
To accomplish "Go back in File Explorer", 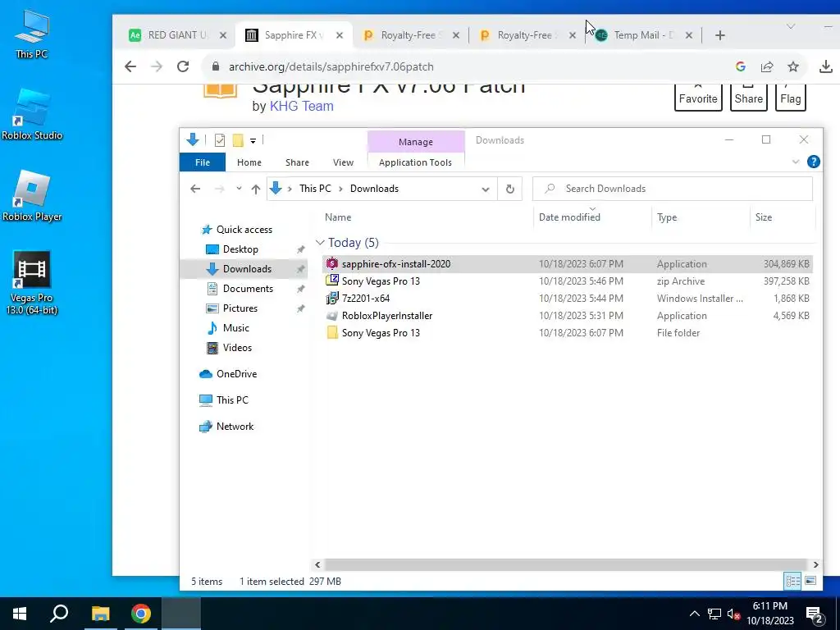I will pos(195,189).
